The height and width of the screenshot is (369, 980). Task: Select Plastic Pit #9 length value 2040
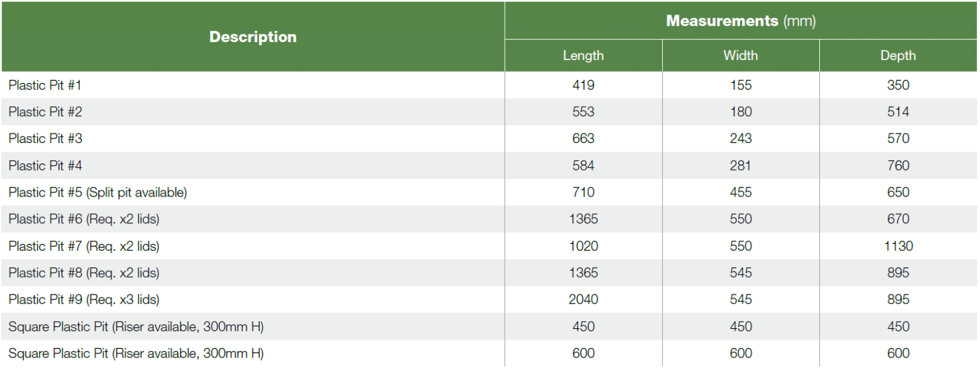pyautogui.click(x=583, y=299)
